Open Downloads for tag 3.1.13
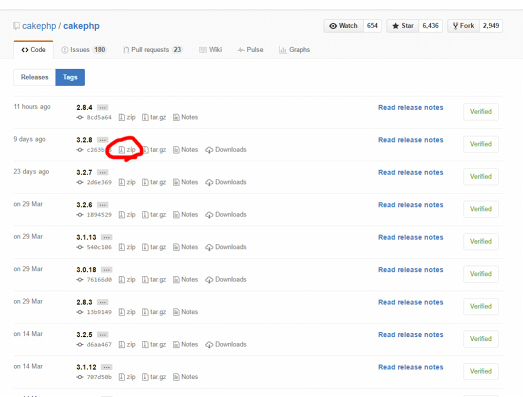The width and height of the screenshot is (523, 397). [226, 247]
